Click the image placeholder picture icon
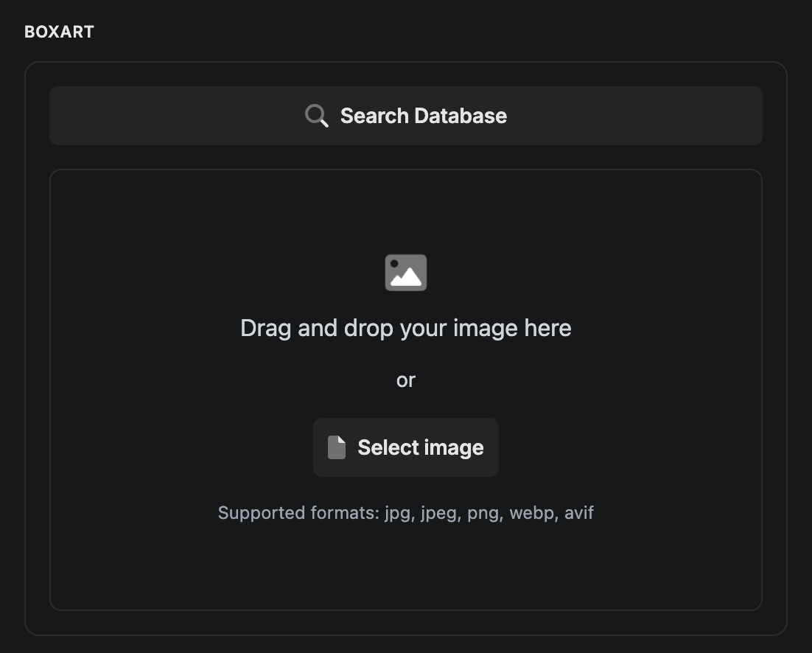The image size is (812, 653). pyautogui.click(x=406, y=273)
